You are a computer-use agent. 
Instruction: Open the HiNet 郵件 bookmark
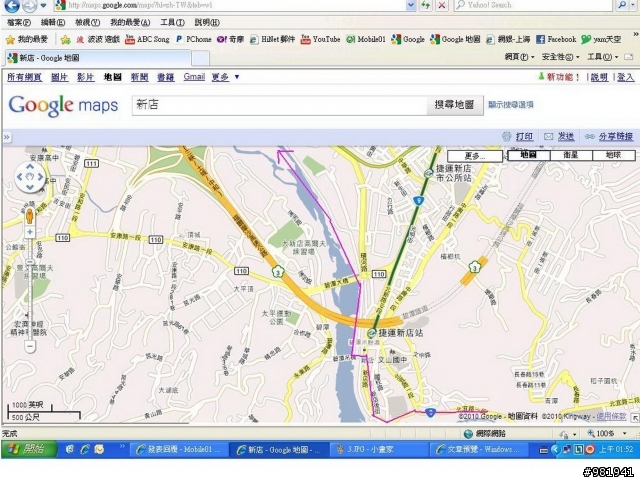pos(272,39)
